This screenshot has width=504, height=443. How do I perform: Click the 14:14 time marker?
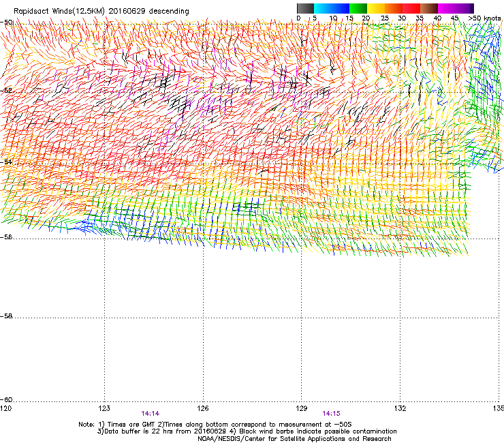[x=150, y=414]
